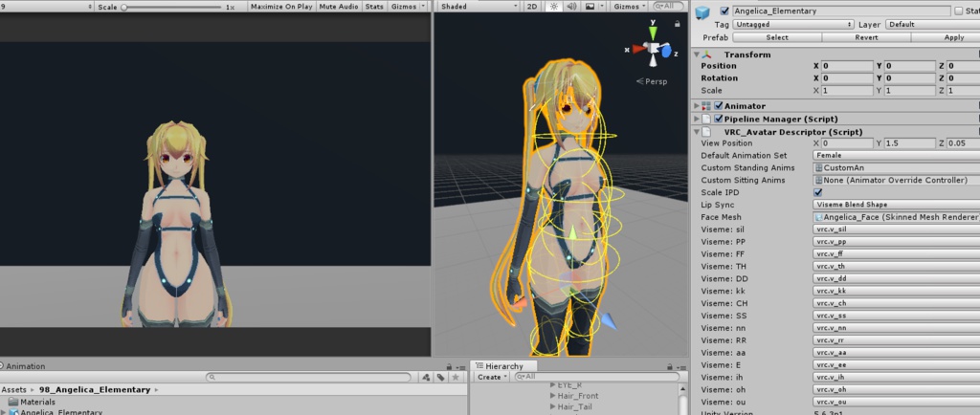Open the Game view Gizmos dropdown
The image size is (980, 415).
click(408, 7)
